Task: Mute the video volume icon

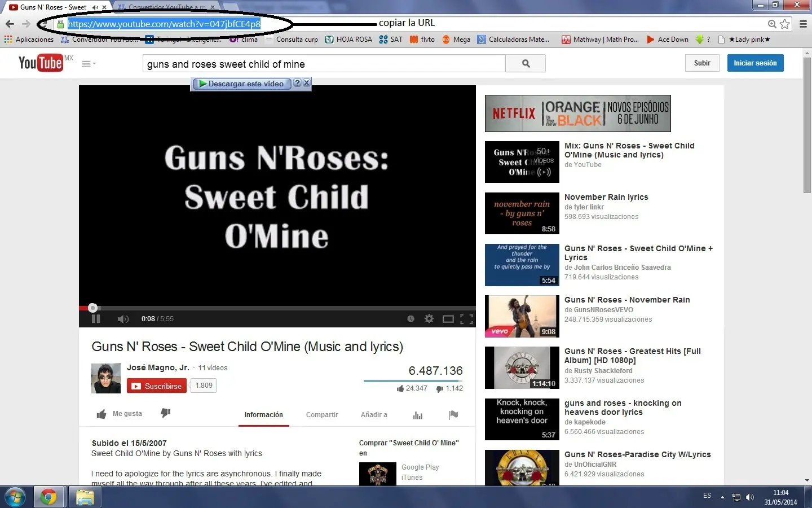Action: coord(123,319)
